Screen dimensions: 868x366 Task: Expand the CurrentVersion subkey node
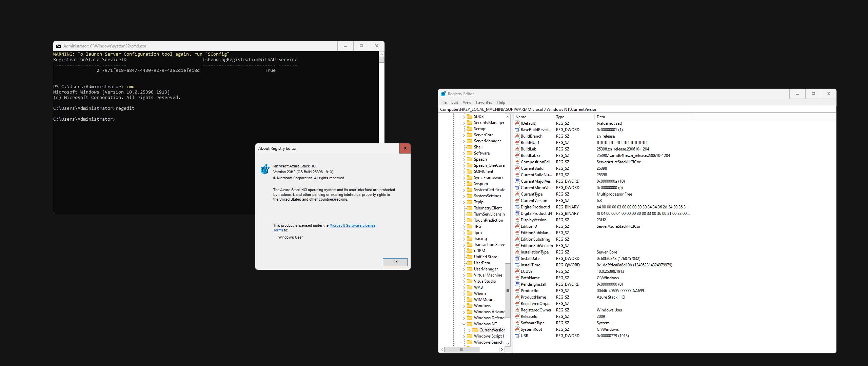pos(469,330)
